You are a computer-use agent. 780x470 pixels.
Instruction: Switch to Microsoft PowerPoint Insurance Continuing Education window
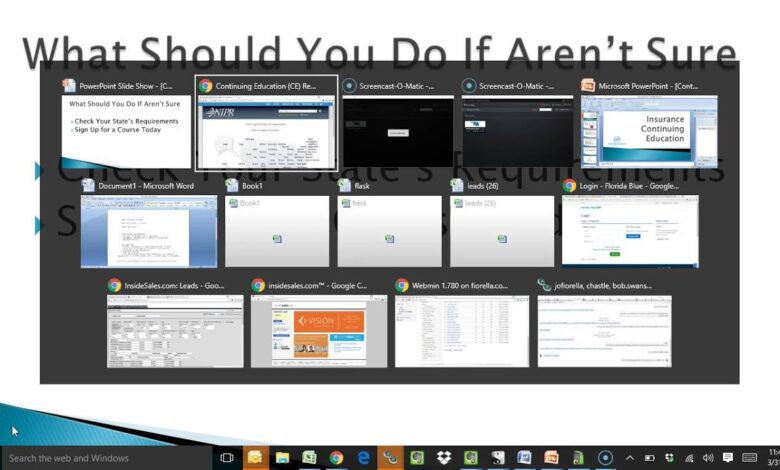(649, 131)
